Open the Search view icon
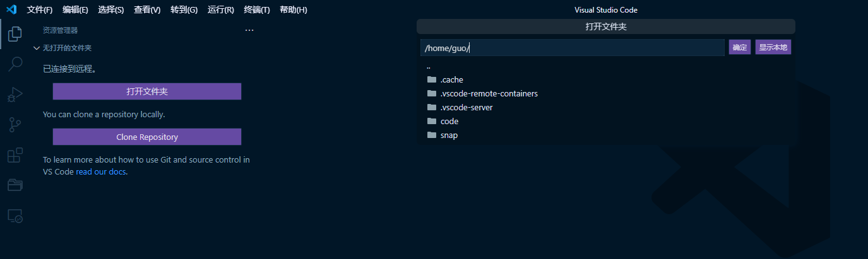This screenshot has height=259, width=868. tap(15, 64)
